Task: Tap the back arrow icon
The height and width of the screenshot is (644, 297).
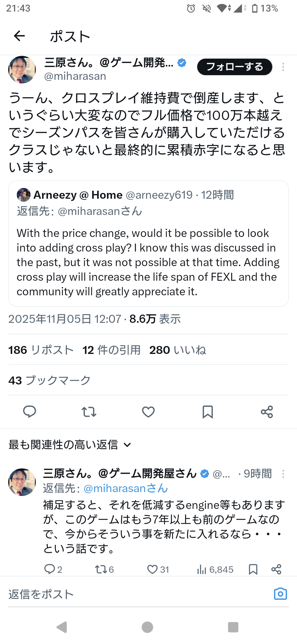Action: point(19,36)
